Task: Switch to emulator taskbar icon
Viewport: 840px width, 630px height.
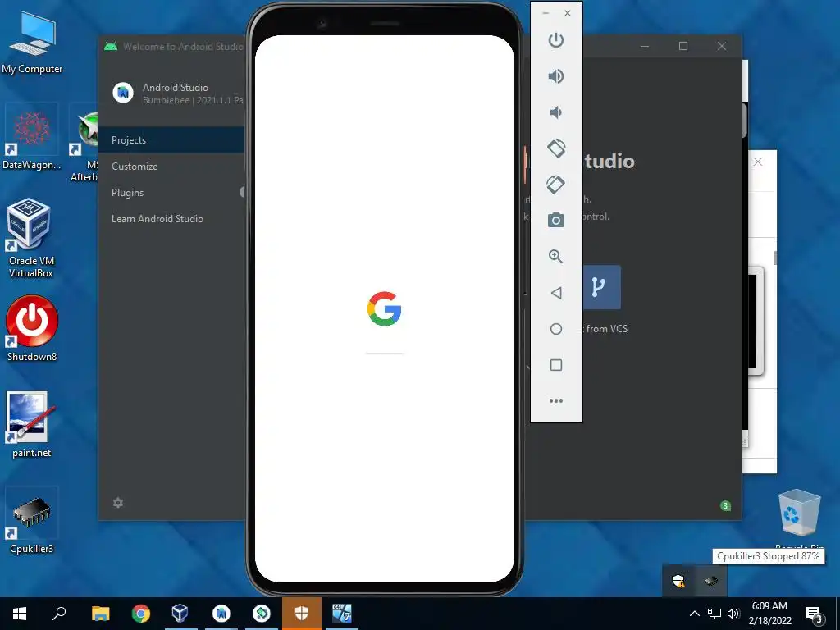Action: coord(262,614)
